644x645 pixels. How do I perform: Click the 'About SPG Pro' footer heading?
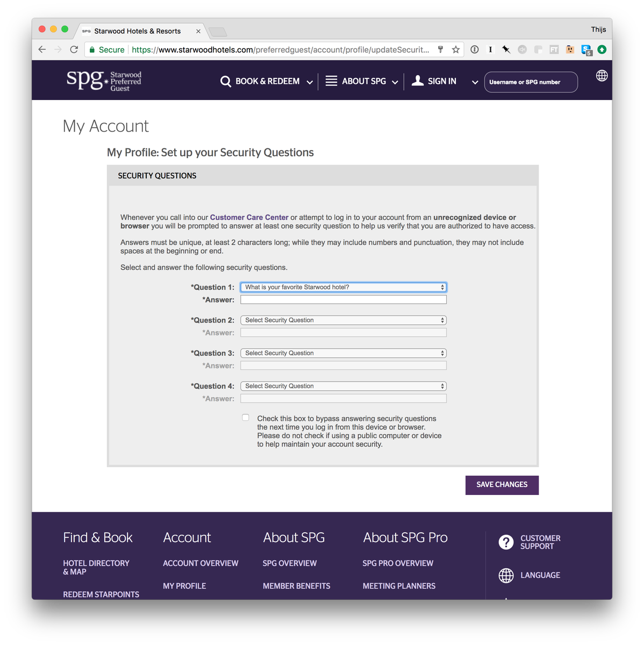[x=405, y=537]
